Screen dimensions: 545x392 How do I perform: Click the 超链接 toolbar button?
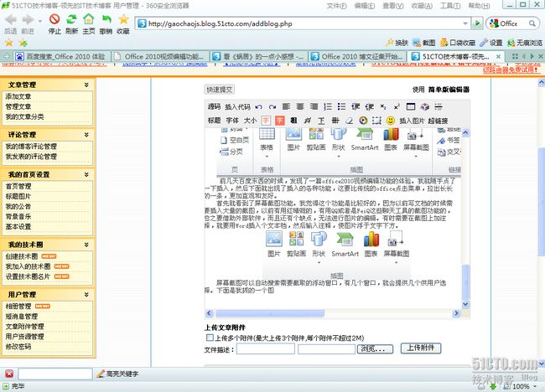[438, 121]
